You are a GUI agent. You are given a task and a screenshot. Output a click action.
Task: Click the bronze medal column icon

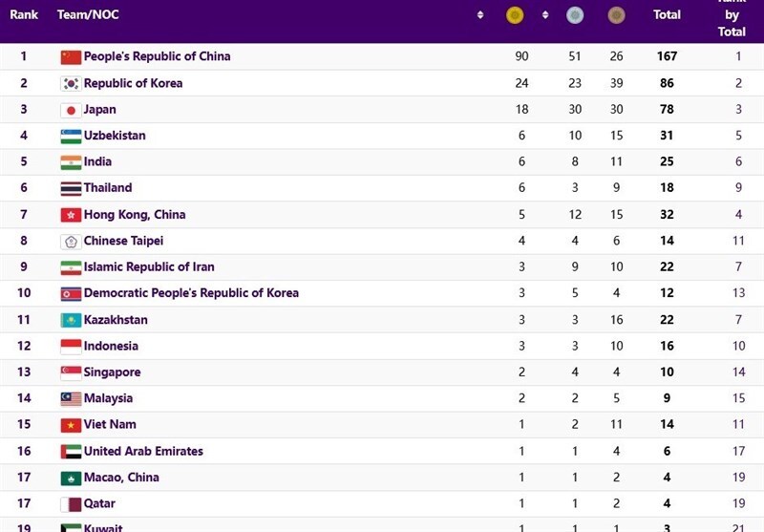tap(617, 15)
